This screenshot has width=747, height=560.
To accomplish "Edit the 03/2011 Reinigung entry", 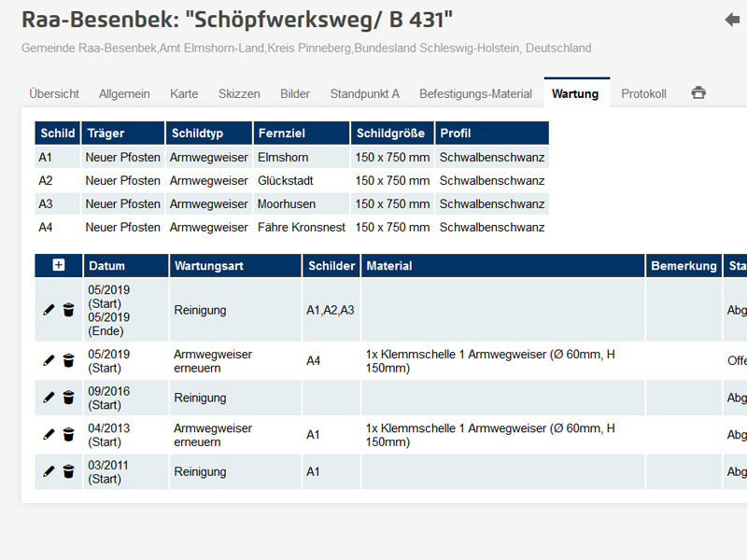I will 49,471.
